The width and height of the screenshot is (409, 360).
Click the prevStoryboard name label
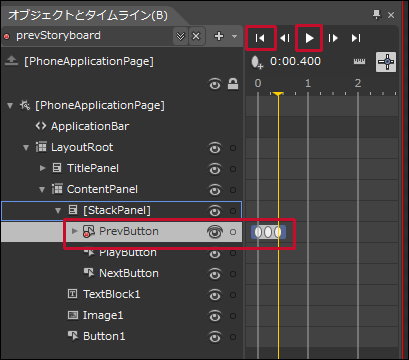point(58,36)
